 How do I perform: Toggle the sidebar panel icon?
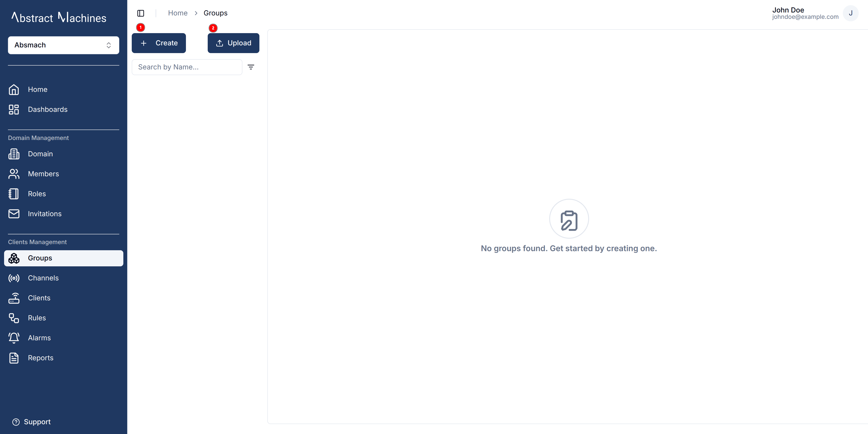coord(141,13)
